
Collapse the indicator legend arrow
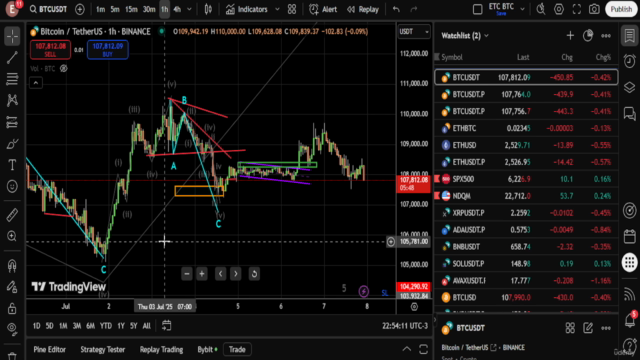click(36, 83)
